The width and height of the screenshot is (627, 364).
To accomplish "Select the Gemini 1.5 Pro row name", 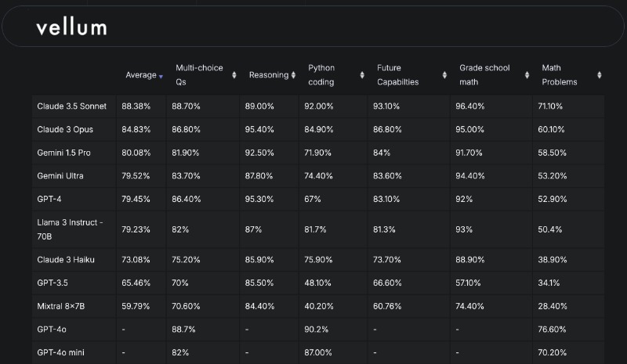I will pos(63,153).
